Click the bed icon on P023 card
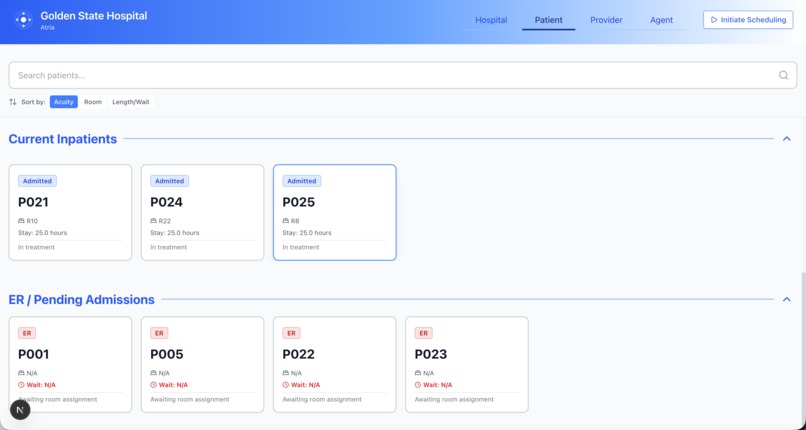Screen dimensions: 806x430 tap(417, 373)
